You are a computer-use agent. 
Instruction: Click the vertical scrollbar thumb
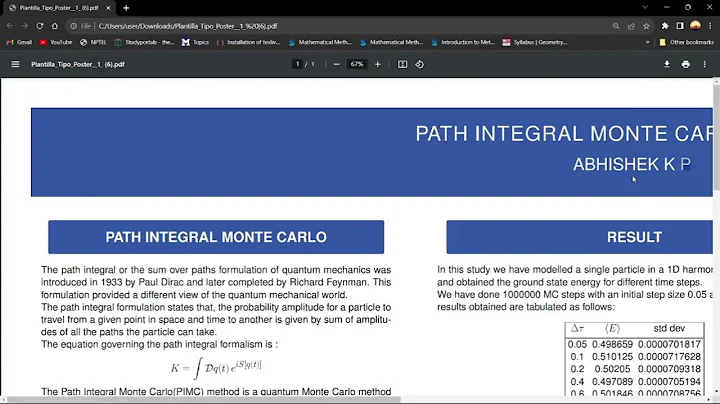[716, 138]
